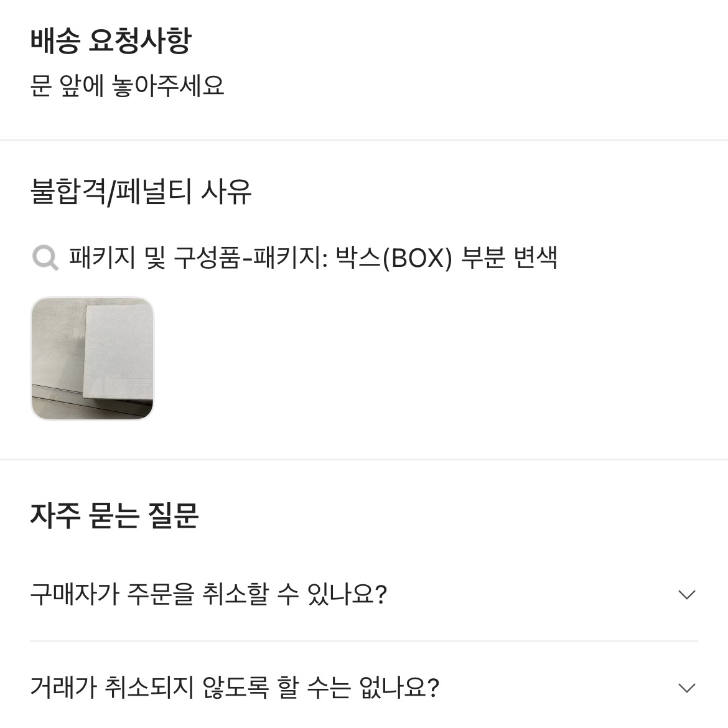Click the 패키지 및 구성품-패키지 reason text
The image size is (728, 728).
tap(198, 257)
